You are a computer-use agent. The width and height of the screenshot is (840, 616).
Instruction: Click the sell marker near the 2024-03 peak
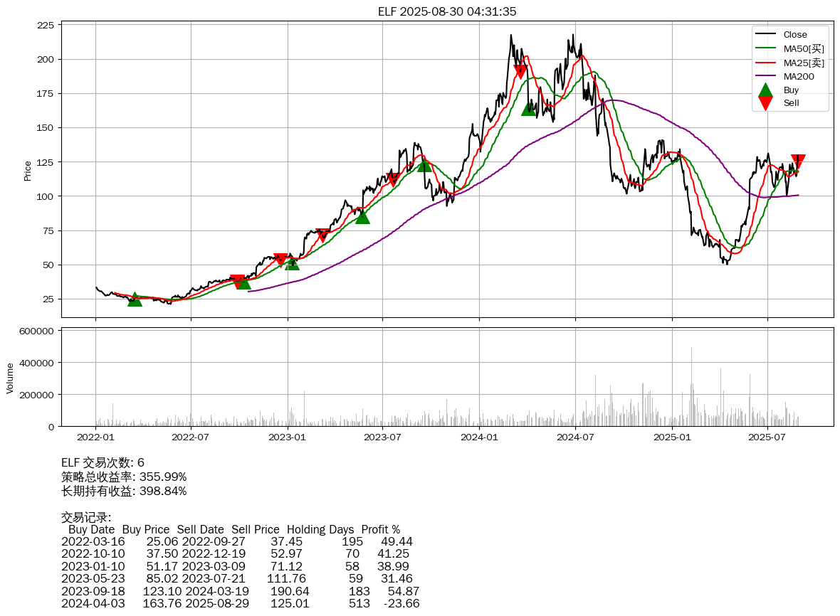[x=520, y=71]
